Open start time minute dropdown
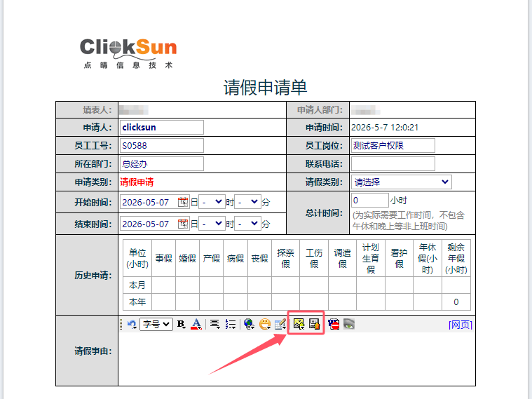Viewport: 532px width, 399px height. pyautogui.click(x=247, y=203)
